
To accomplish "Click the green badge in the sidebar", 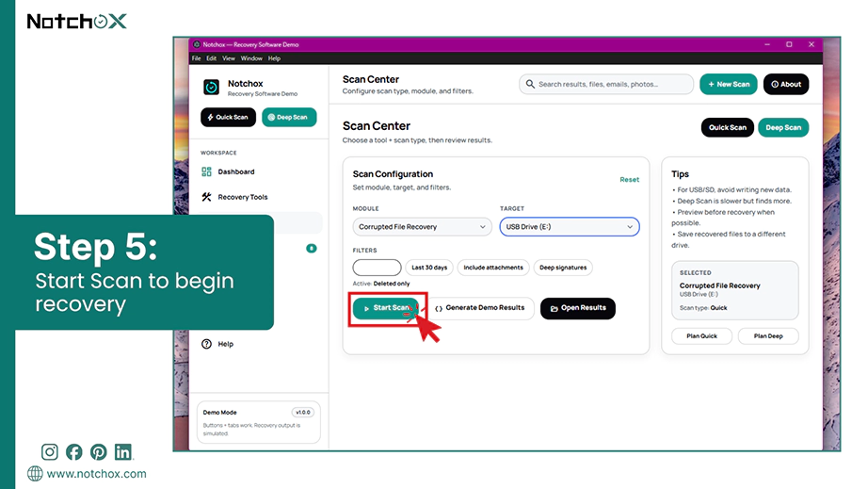I will click(312, 248).
